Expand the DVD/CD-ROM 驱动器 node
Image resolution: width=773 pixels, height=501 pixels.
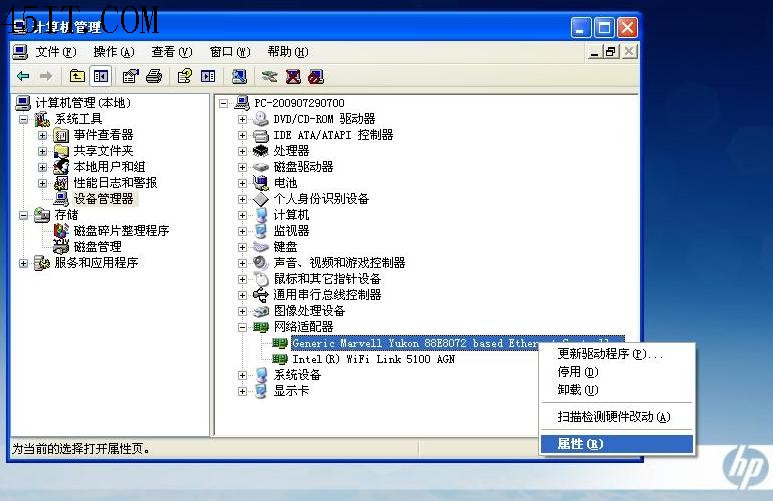coord(242,119)
